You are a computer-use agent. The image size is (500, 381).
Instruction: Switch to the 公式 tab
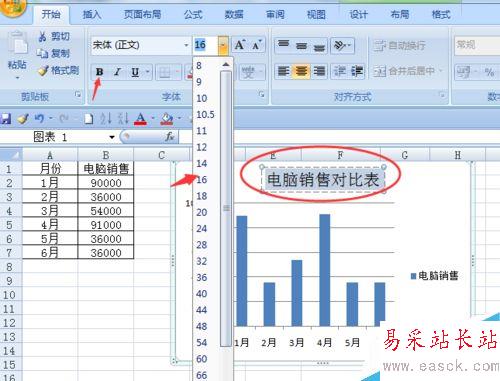coord(193,14)
